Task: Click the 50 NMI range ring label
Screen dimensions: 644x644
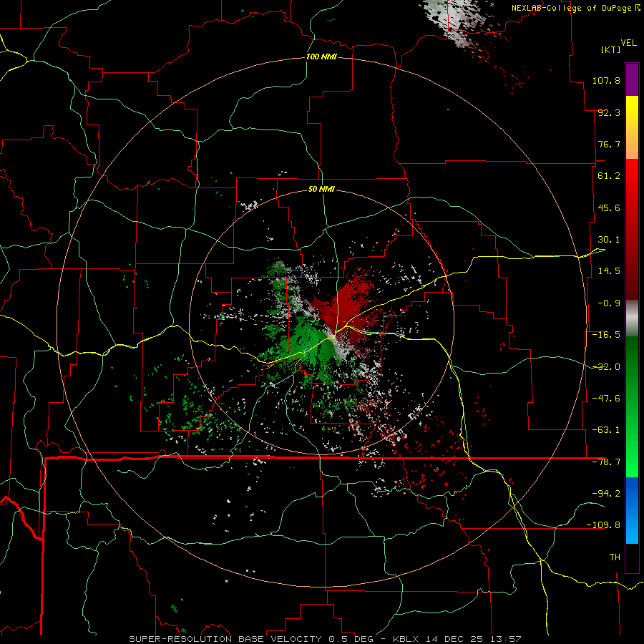Action: 321,190
